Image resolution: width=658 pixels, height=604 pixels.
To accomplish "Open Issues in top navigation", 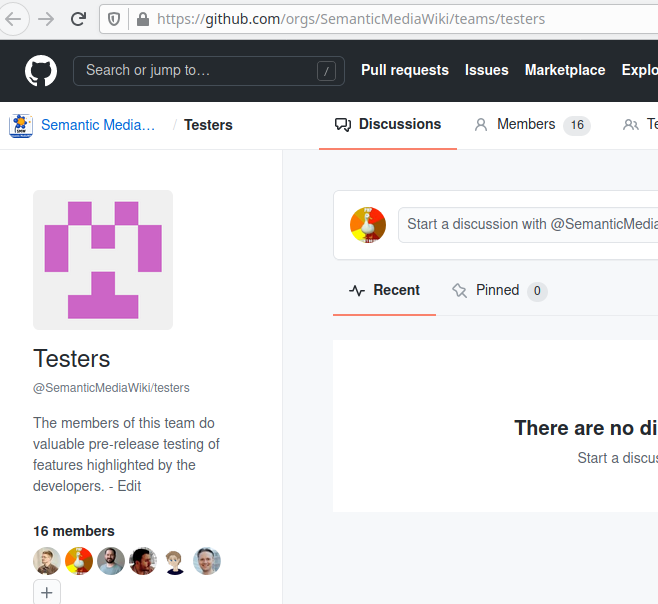I will coord(486,70).
